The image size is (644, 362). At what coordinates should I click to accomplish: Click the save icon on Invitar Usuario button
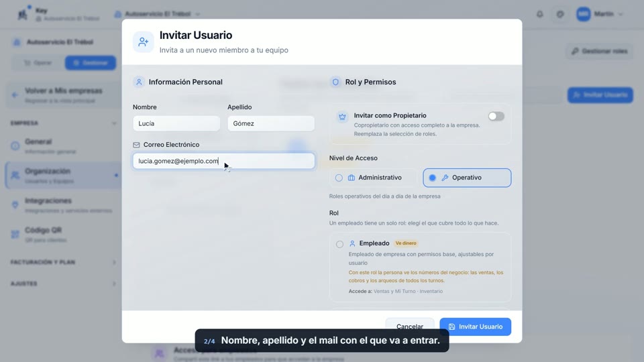click(451, 326)
